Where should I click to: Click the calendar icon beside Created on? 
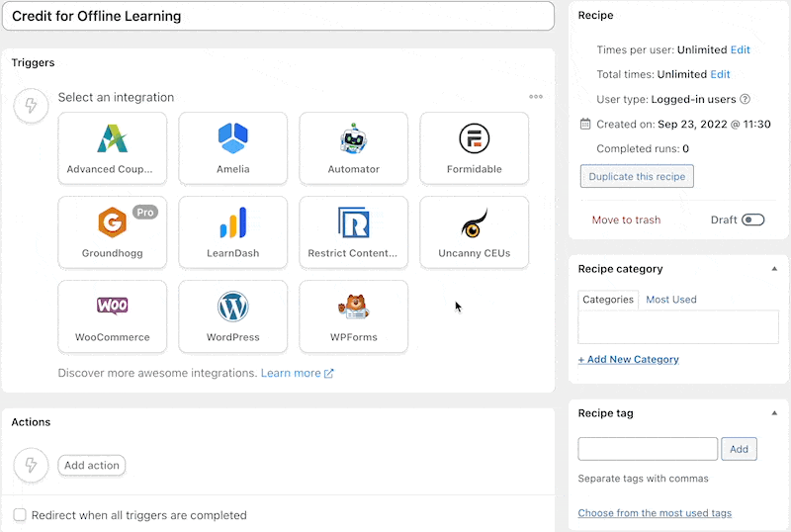585,124
